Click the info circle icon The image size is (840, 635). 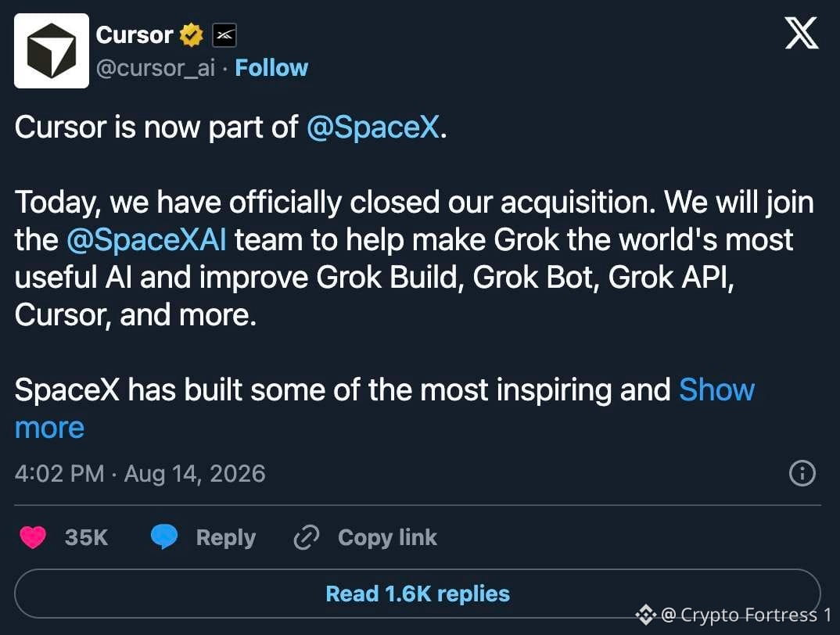[802, 473]
